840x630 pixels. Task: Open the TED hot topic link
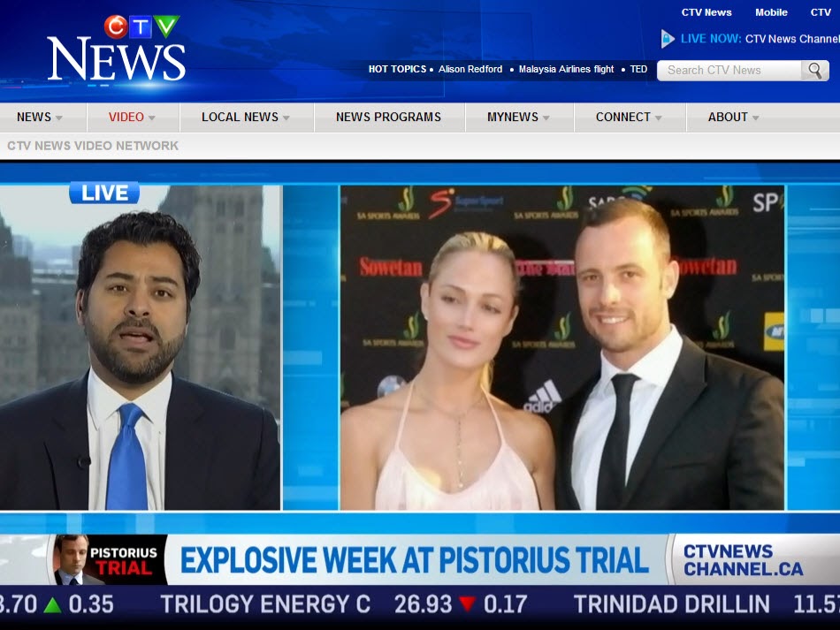pos(638,69)
